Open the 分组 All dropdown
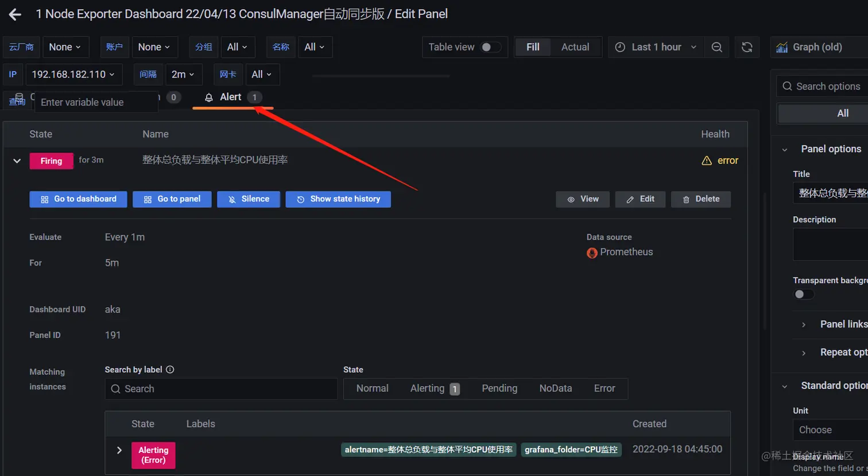 click(237, 47)
